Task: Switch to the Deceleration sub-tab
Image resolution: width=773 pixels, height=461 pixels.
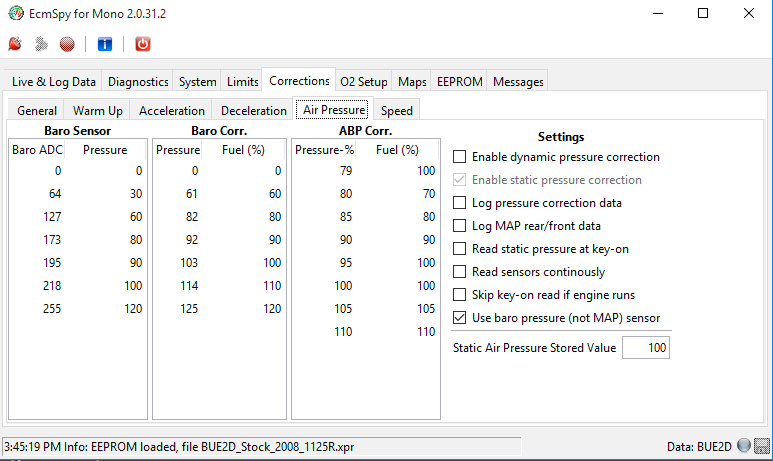Action: (x=254, y=111)
